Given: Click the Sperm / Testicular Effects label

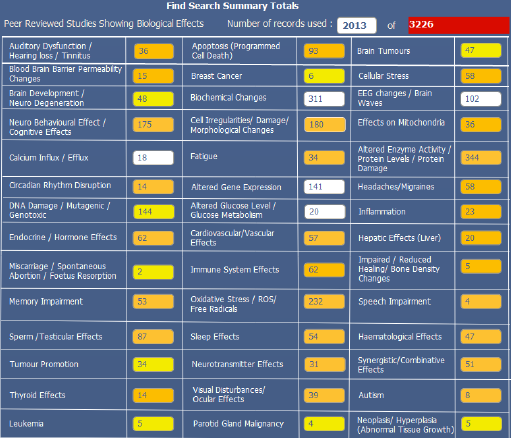Looking at the screenshot, I should (x=56, y=337).
